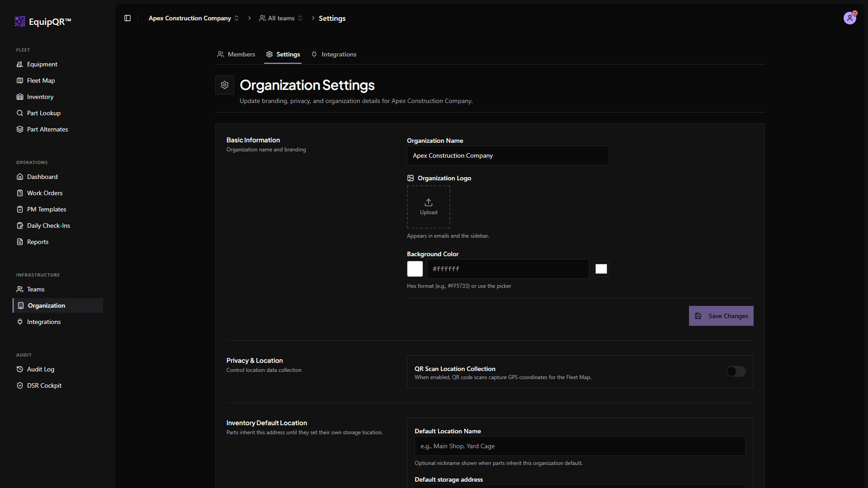Screen dimensions: 868x488
Task: Open Reports page
Action: tap(59, 242)
